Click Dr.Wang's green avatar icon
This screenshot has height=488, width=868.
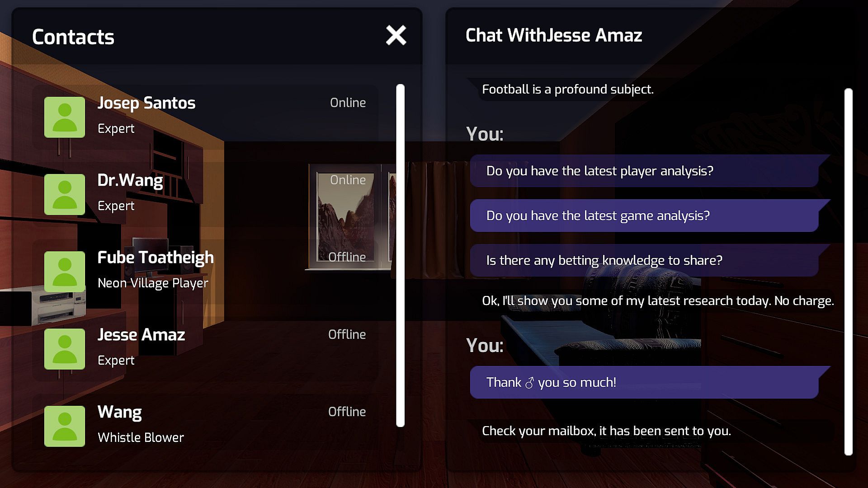click(x=65, y=194)
